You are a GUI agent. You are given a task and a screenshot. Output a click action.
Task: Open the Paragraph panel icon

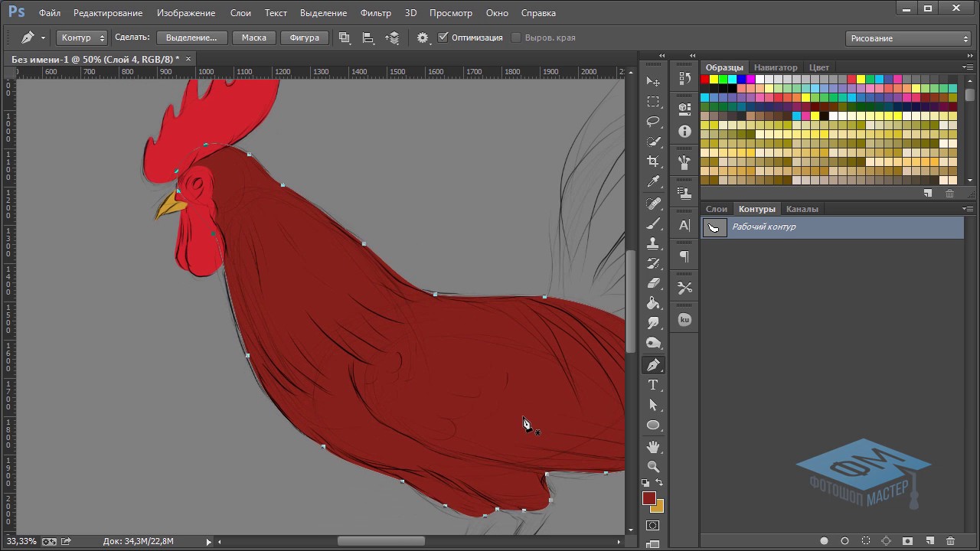tap(684, 256)
